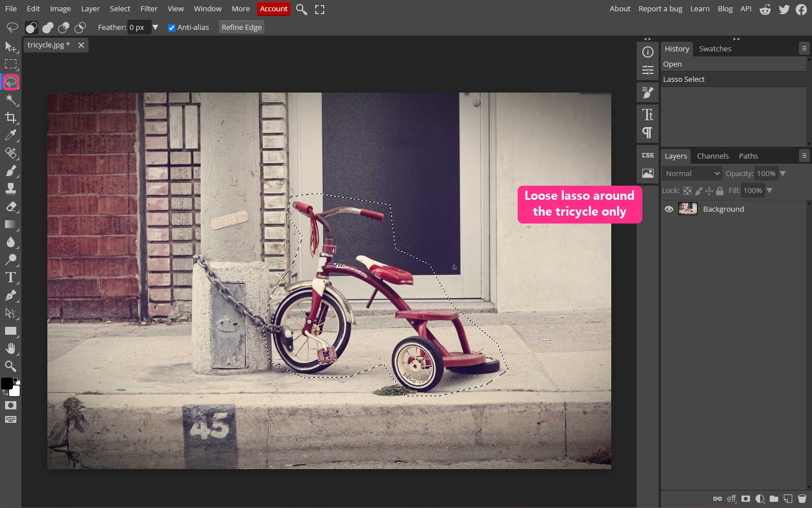This screenshot has height=508, width=812.
Task: Open the CSS panel icon
Action: point(648,155)
